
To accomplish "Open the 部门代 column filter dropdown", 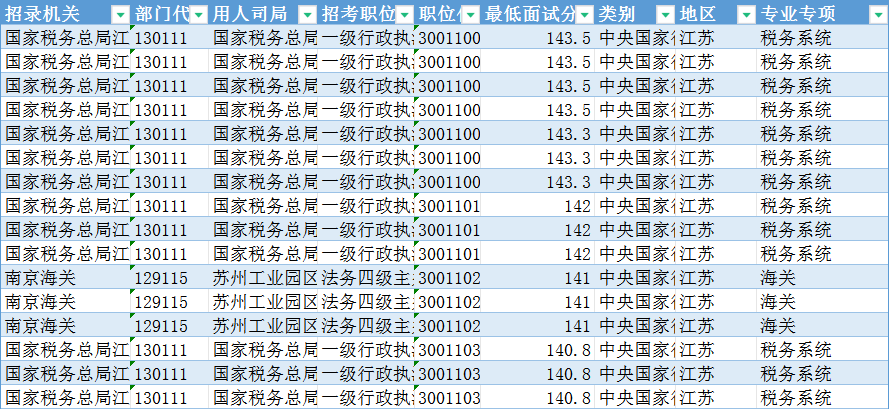I will [x=198, y=14].
